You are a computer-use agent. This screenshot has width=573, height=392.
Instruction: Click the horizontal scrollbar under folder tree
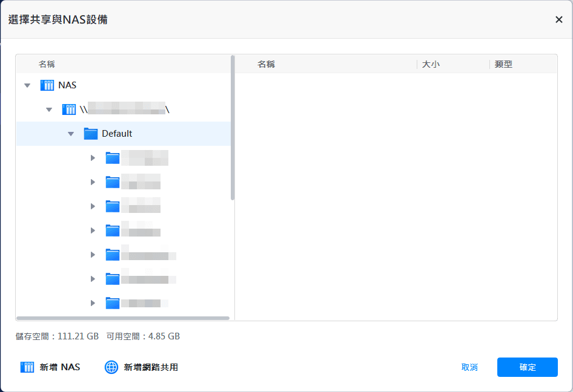click(x=122, y=318)
